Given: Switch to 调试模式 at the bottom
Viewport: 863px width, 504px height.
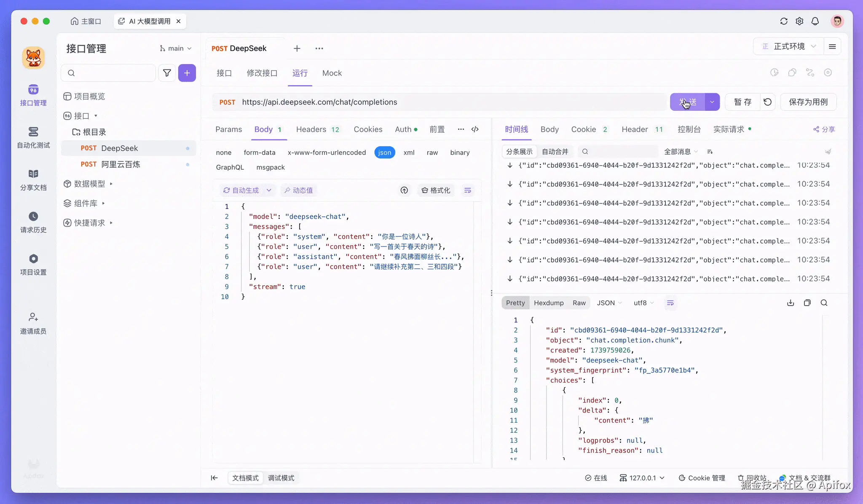Looking at the screenshot, I should [281, 478].
